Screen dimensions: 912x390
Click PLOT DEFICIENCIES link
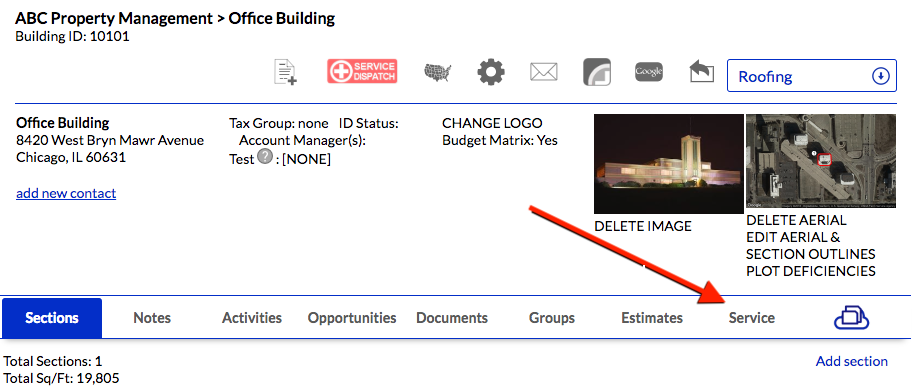pyautogui.click(x=811, y=271)
